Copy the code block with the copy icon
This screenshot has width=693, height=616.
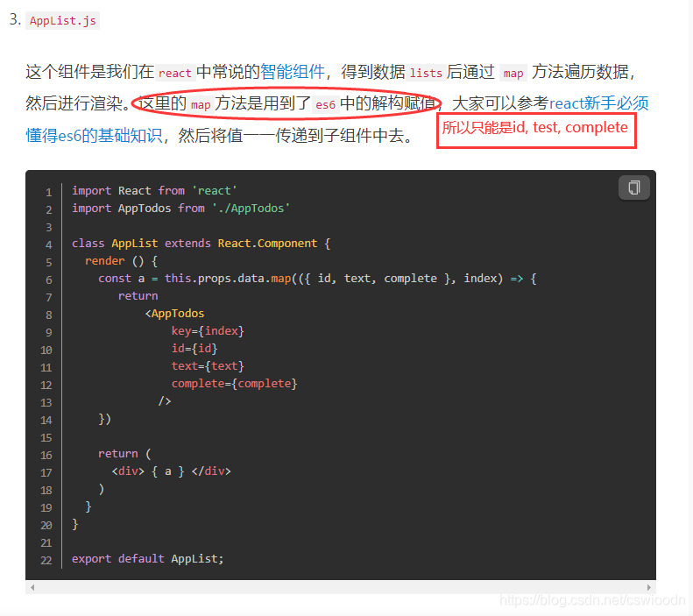[633, 188]
